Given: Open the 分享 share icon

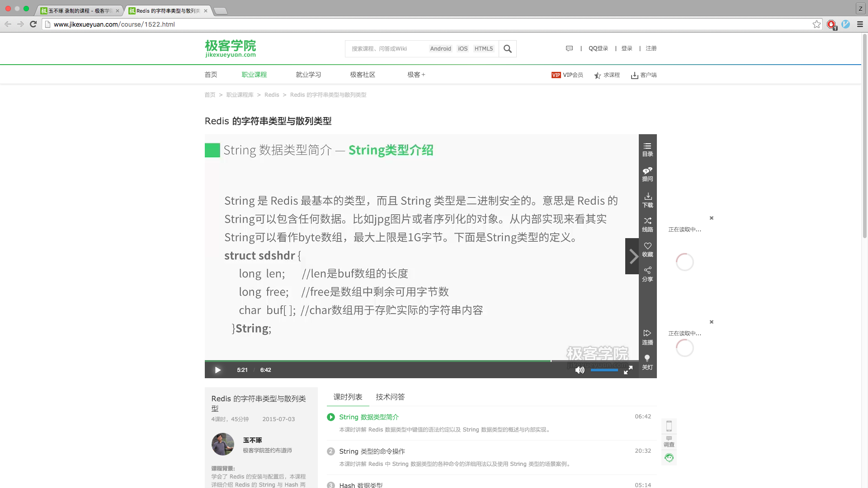Looking at the screenshot, I should click(647, 274).
